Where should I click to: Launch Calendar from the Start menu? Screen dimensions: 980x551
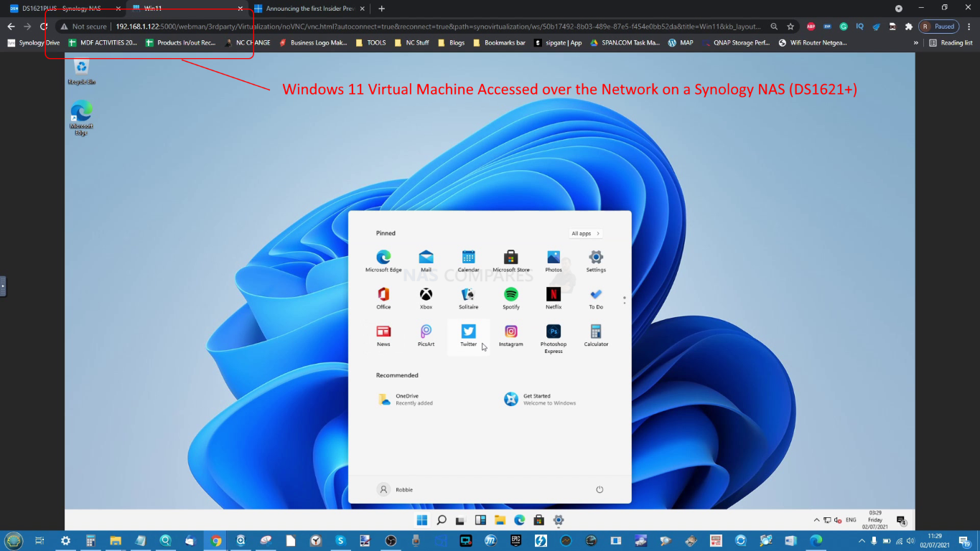468,261
